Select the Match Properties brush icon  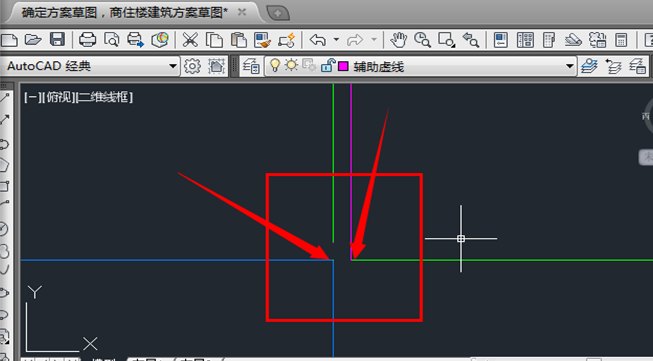(x=263, y=40)
